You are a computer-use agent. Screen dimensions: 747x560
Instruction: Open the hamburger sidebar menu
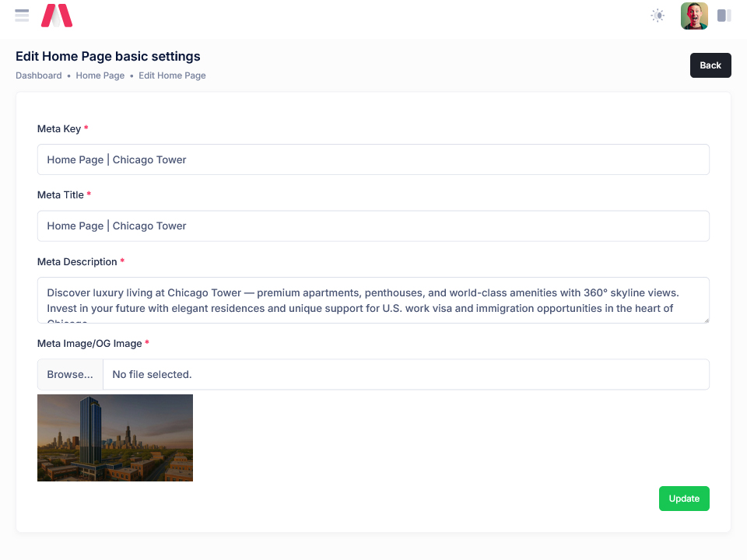pyautogui.click(x=22, y=16)
